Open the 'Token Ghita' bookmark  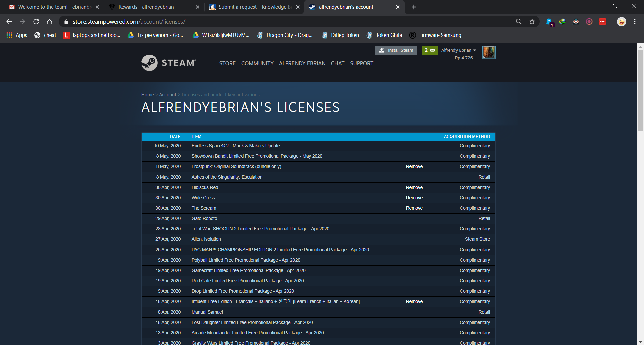click(384, 35)
